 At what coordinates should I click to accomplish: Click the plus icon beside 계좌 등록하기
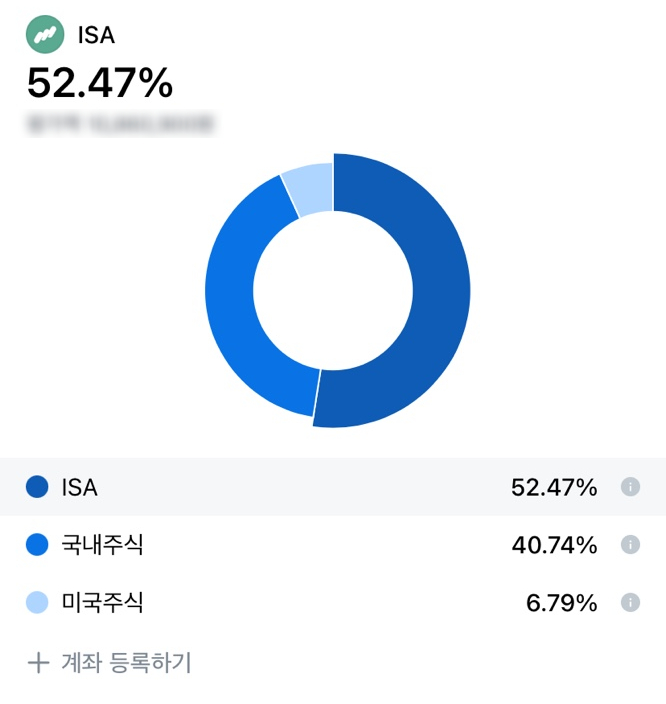click(x=39, y=663)
